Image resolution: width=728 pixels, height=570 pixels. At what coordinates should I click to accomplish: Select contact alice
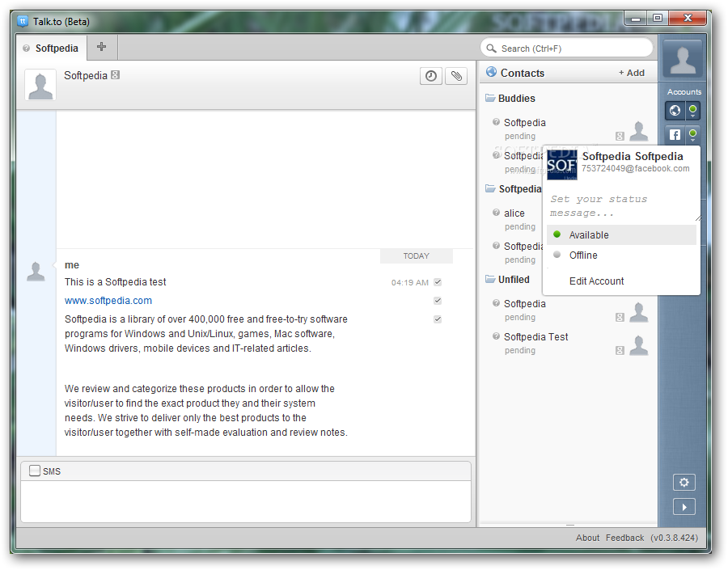(514, 213)
